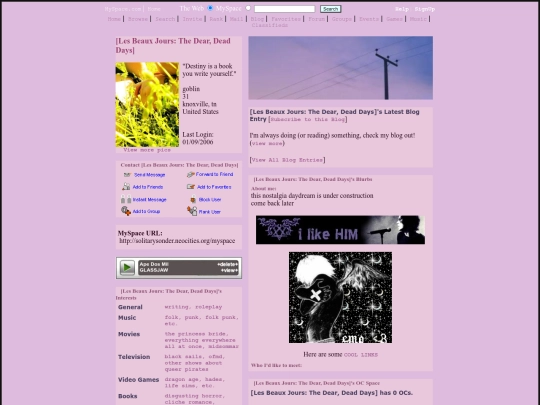Viewport: 540px width, 405px height.
Task: Open Blog in navigation bar
Action: point(257,19)
